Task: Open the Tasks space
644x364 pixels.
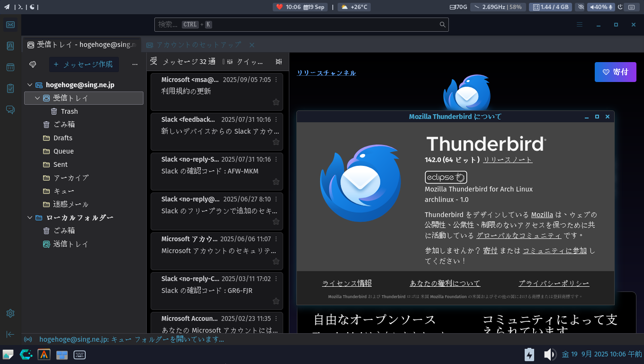Action: coord(10,89)
